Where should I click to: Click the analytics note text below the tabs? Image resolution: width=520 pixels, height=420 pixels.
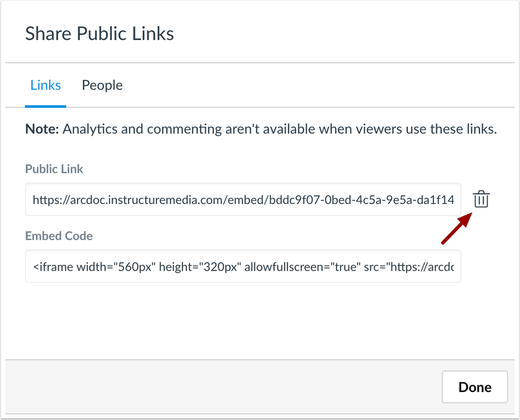click(x=261, y=129)
